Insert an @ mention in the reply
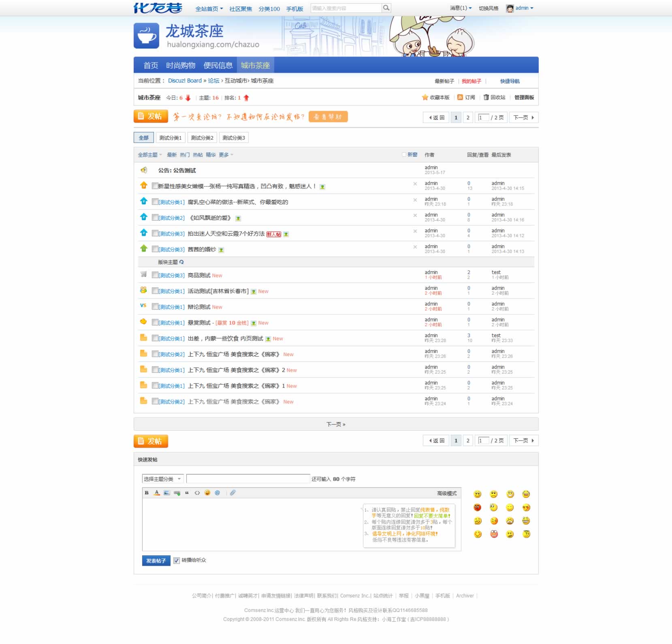Viewport: 672px width, 644px height. (217, 493)
